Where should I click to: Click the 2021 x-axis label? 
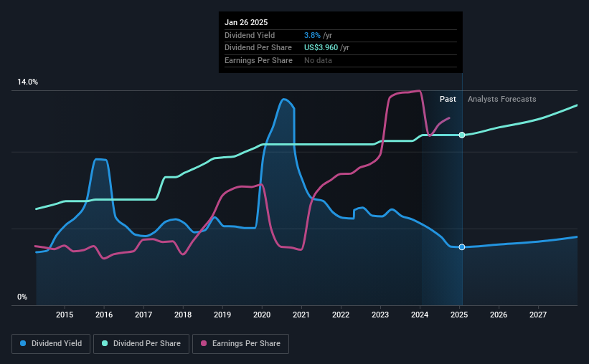301,315
